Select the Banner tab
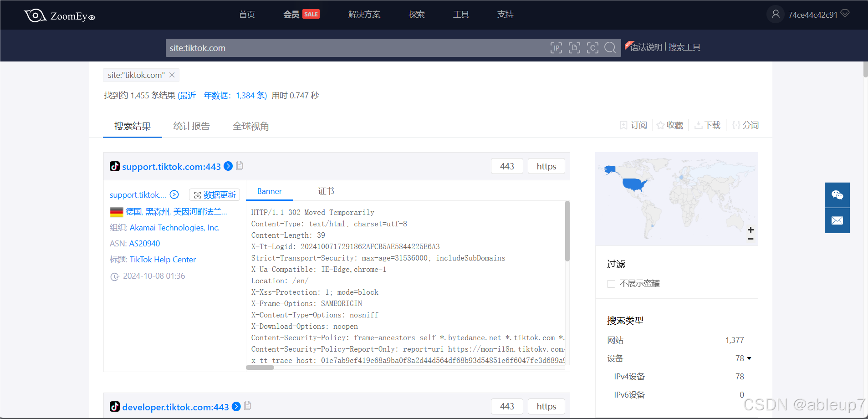The width and height of the screenshot is (868, 419). point(270,191)
